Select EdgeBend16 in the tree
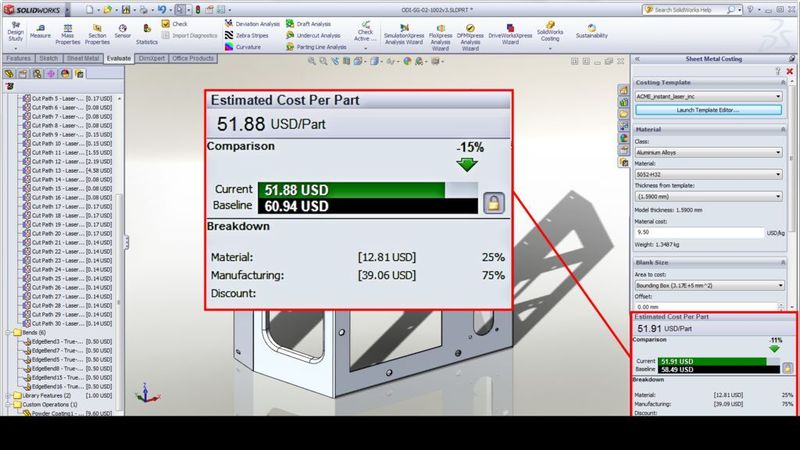The height and width of the screenshot is (450, 800). [x=67, y=387]
